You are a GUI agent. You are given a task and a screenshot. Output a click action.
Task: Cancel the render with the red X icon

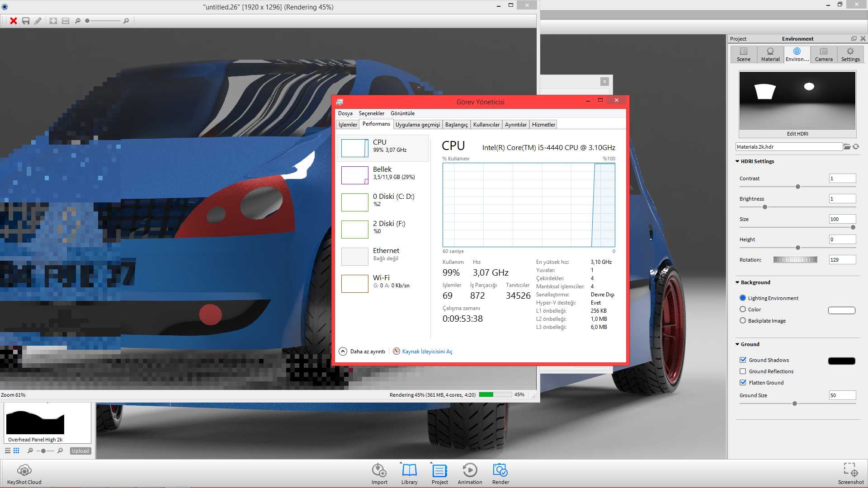tap(14, 21)
